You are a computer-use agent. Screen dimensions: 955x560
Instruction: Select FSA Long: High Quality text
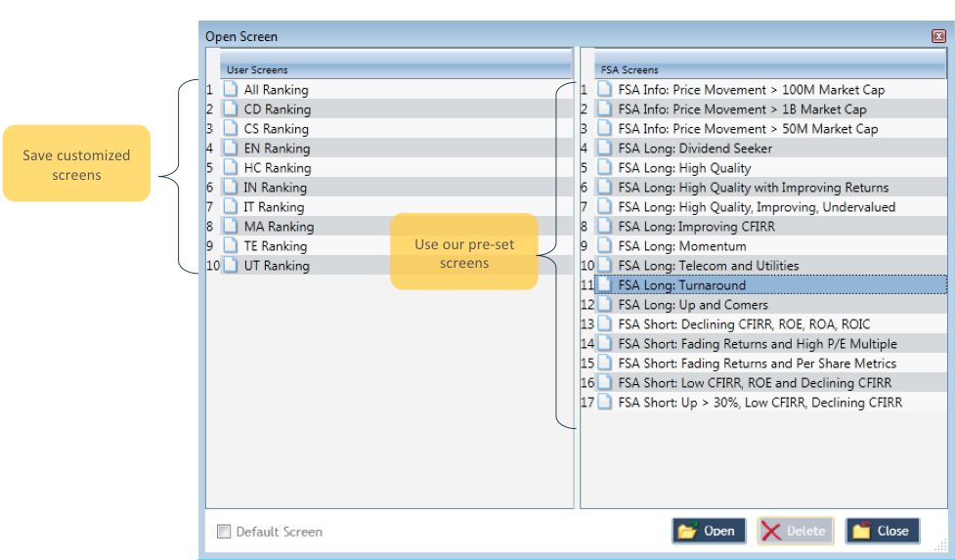pos(684,168)
